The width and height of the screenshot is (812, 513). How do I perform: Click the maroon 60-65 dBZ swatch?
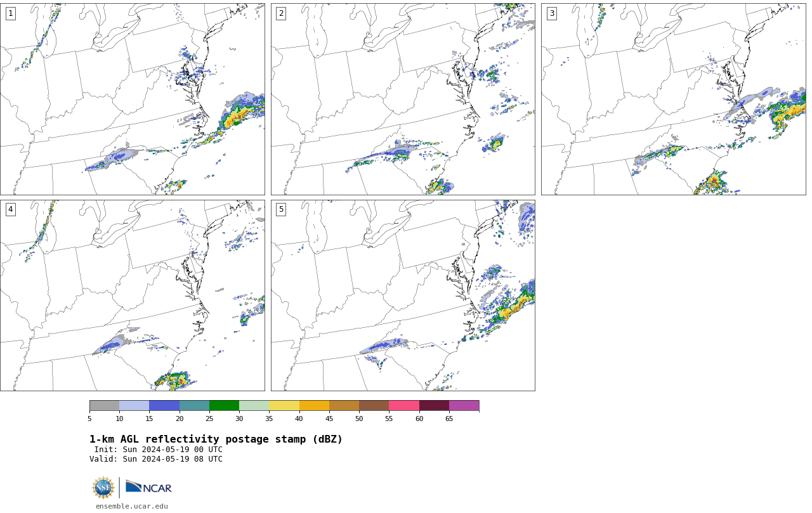tap(434, 406)
